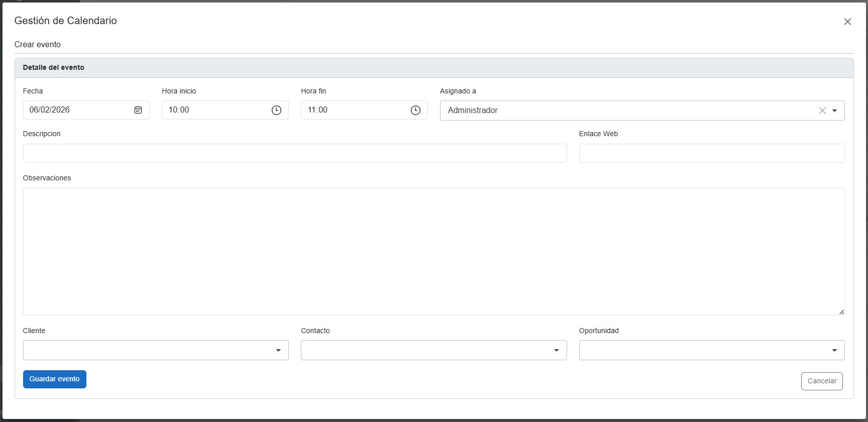Screen dimensions: 868x422
Task: Clear the Administrador selection with the X
Action: coord(822,111)
